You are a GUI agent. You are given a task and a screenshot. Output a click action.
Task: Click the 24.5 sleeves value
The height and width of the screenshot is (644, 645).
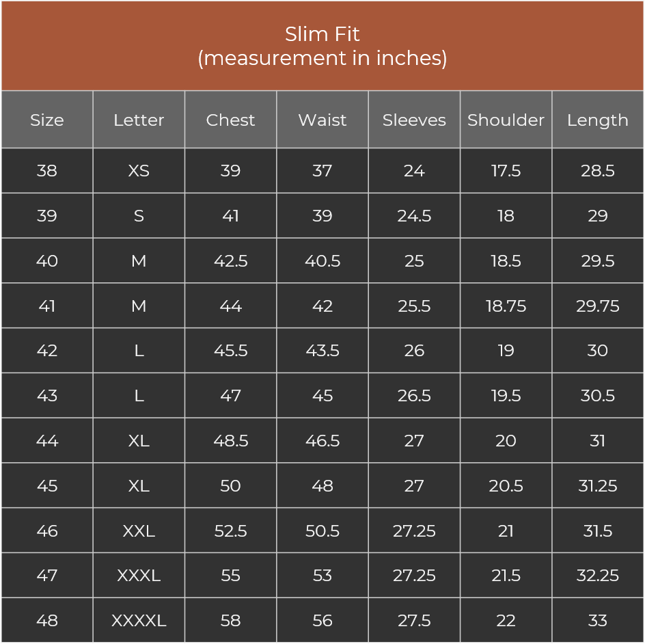click(x=414, y=216)
